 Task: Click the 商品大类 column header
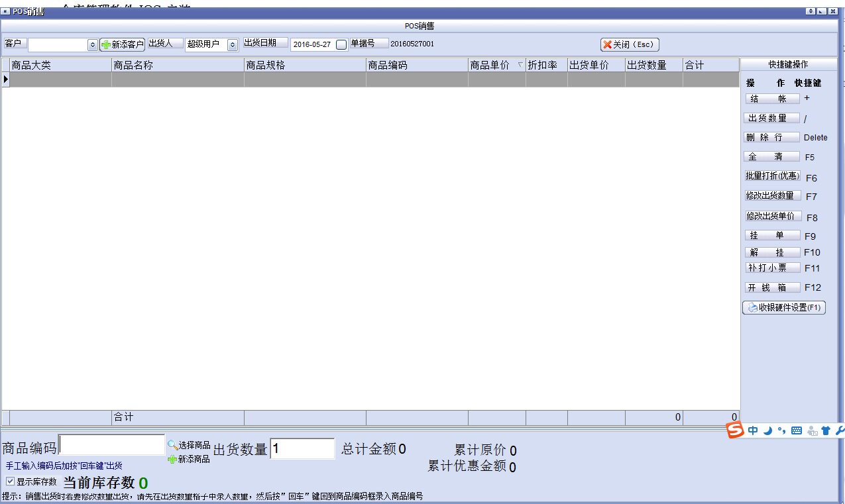[x=60, y=65]
